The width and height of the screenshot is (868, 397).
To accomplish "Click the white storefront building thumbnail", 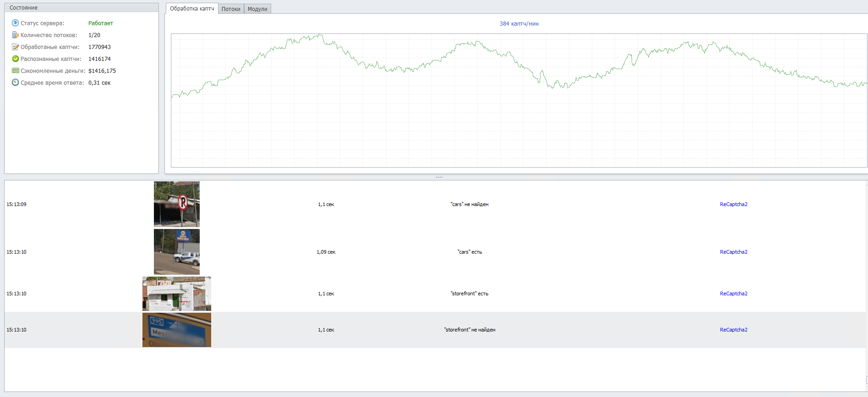I will coord(177,294).
